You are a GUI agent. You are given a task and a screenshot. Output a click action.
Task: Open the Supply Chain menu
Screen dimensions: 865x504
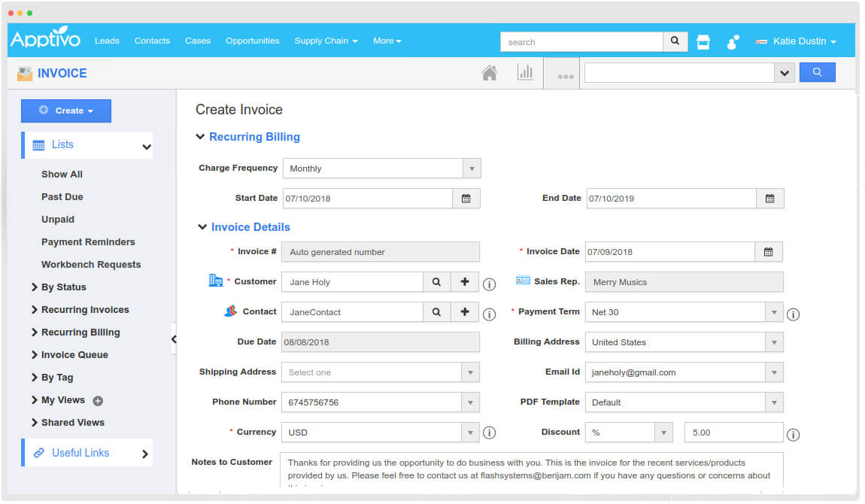tap(325, 41)
